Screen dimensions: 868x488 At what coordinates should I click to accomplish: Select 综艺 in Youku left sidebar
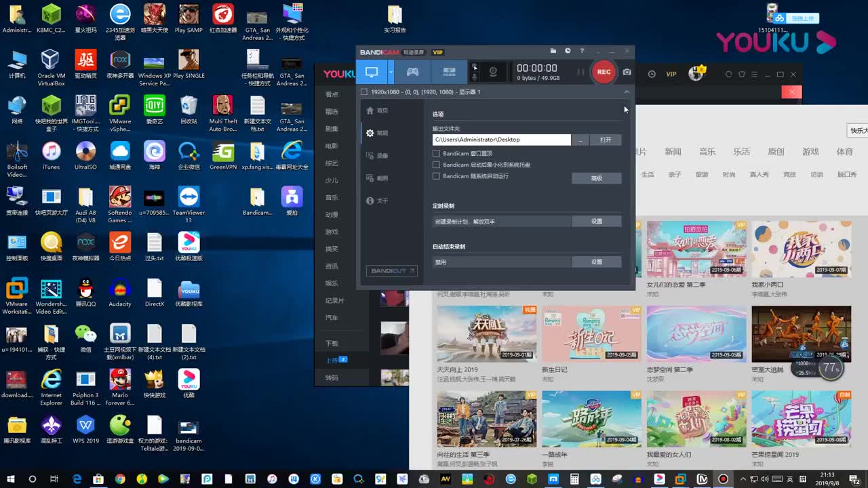click(332, 163)
